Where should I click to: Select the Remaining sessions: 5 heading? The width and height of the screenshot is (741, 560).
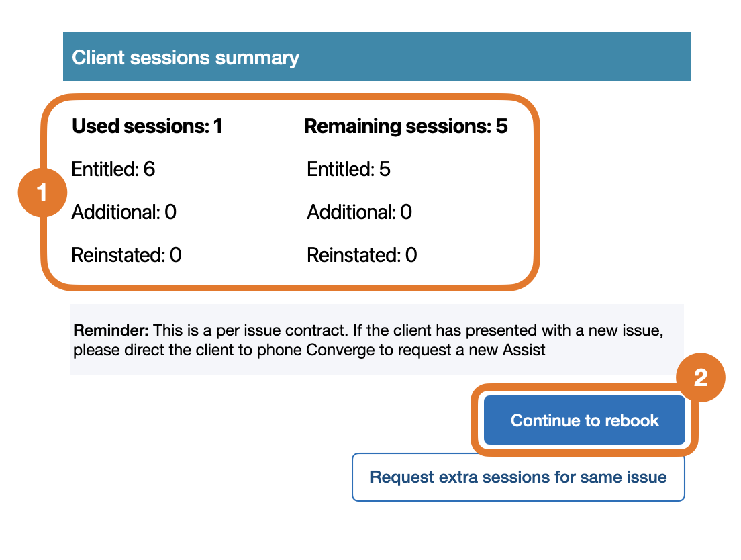(x=405, y=126)
